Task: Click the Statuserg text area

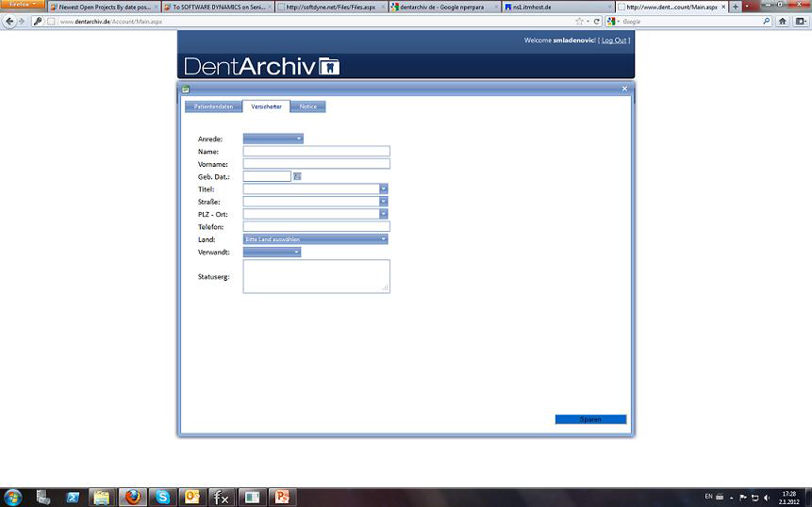Action: 317,276
